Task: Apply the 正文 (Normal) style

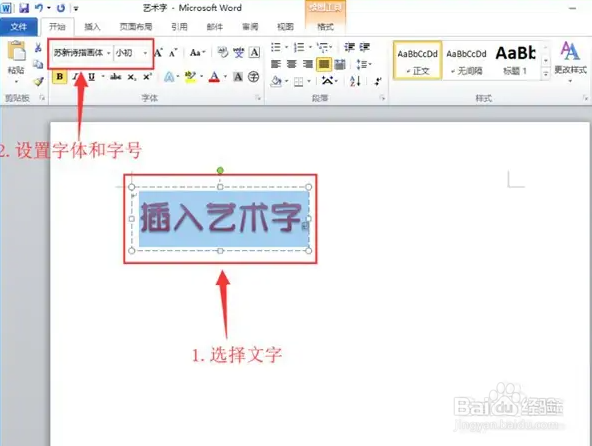Action: (x=417, y=60)
